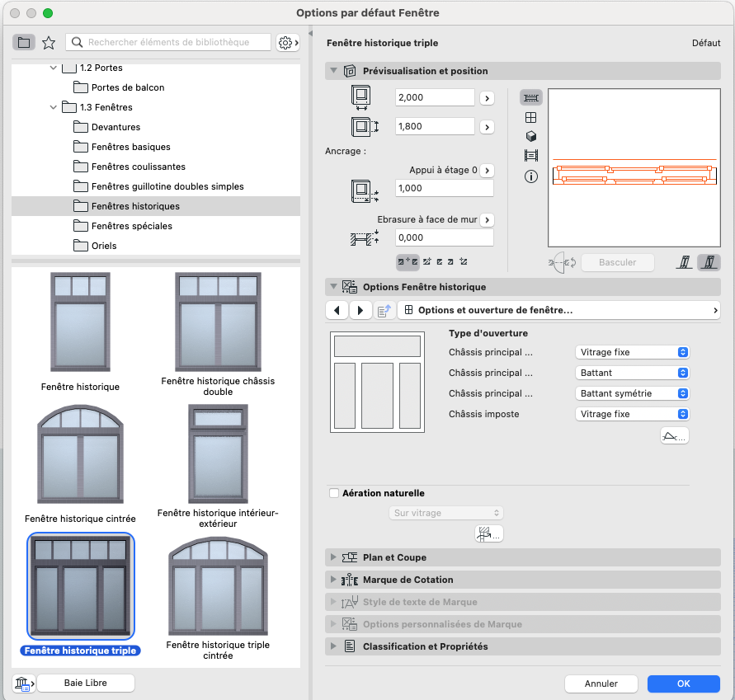Show the elevation preview grid icon
This screenshot has width=735, height=700.
530,117
